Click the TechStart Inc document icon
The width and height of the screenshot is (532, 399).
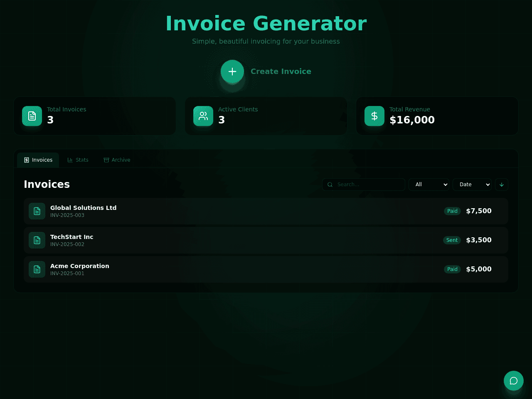coord(37,240)
